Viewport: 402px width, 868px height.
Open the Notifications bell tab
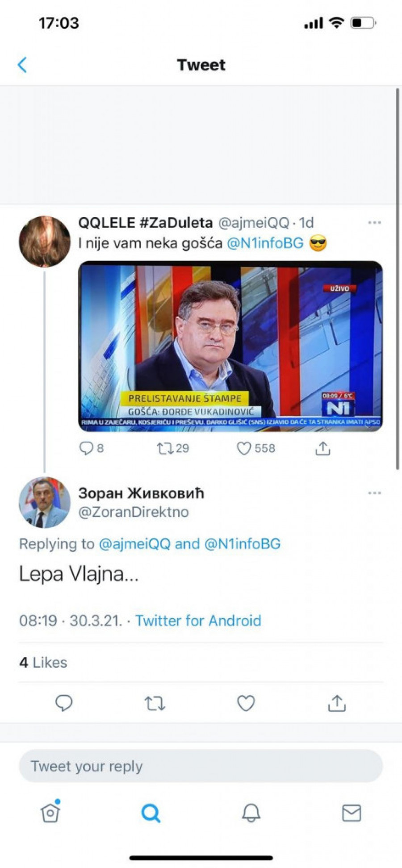point(251,813)
